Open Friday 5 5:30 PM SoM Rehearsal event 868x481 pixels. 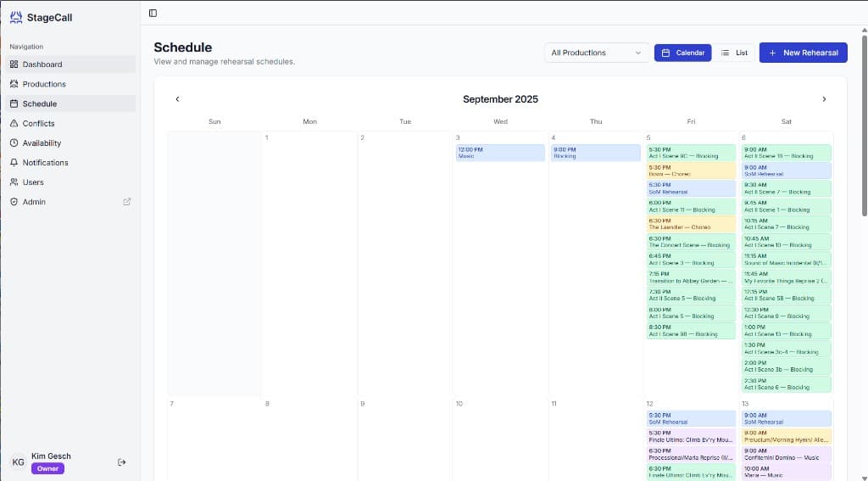coord(691,188)
